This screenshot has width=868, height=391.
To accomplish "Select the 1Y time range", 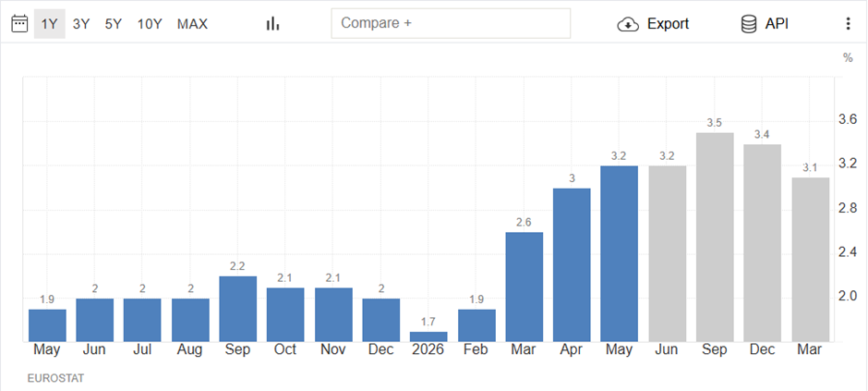I will pyautogui.click(x=50, y=24).
